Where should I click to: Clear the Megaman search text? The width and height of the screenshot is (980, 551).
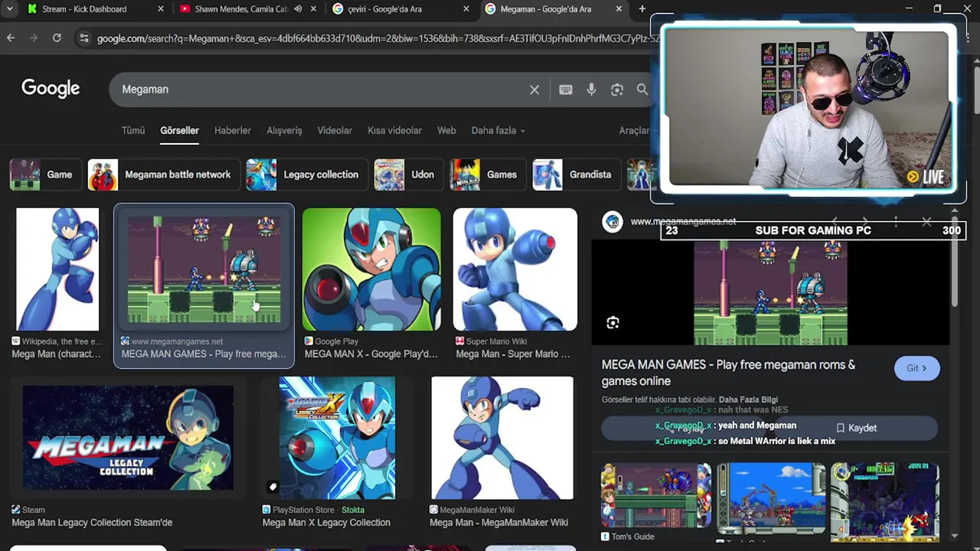534,90
